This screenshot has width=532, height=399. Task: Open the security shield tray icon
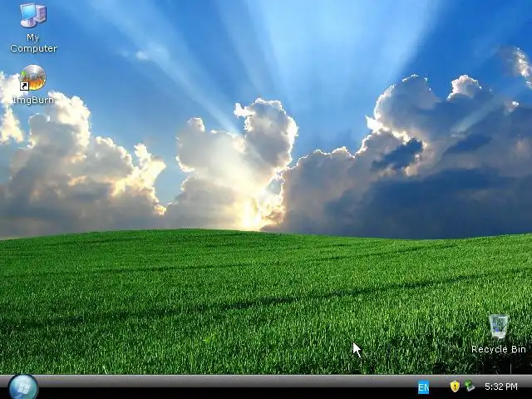tap(455, 386)
